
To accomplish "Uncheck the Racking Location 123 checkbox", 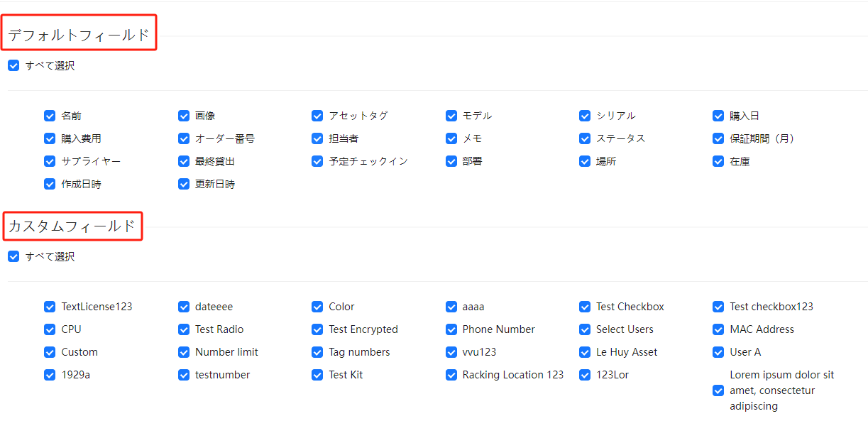I will [x=451, y=375].
